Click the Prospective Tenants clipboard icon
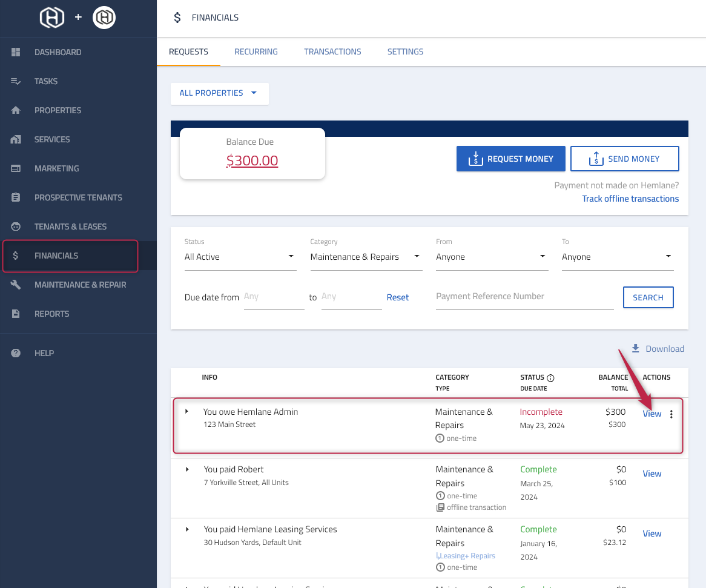Viewport: 706px width, 588px height. (x=16, y=197)
